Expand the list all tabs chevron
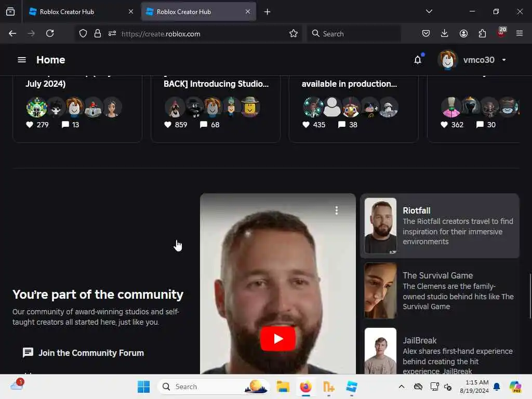The image size is (532, 399). pyautogui.click(x=429, y=11)
